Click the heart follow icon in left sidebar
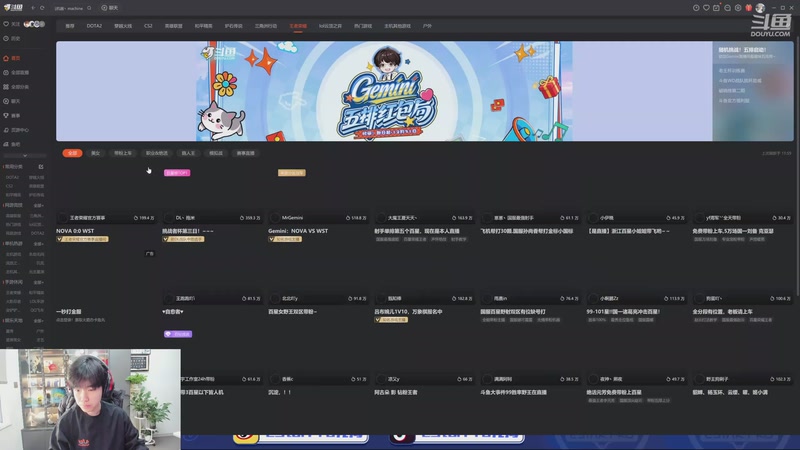This screenshot has width=800, height=450. (6, 24)
